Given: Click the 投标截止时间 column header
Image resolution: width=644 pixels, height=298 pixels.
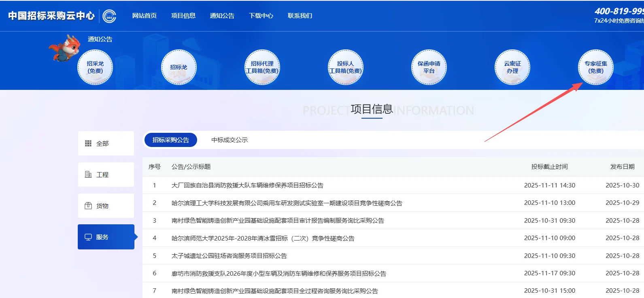Looking at the screenshot, I should pos(550,167).
